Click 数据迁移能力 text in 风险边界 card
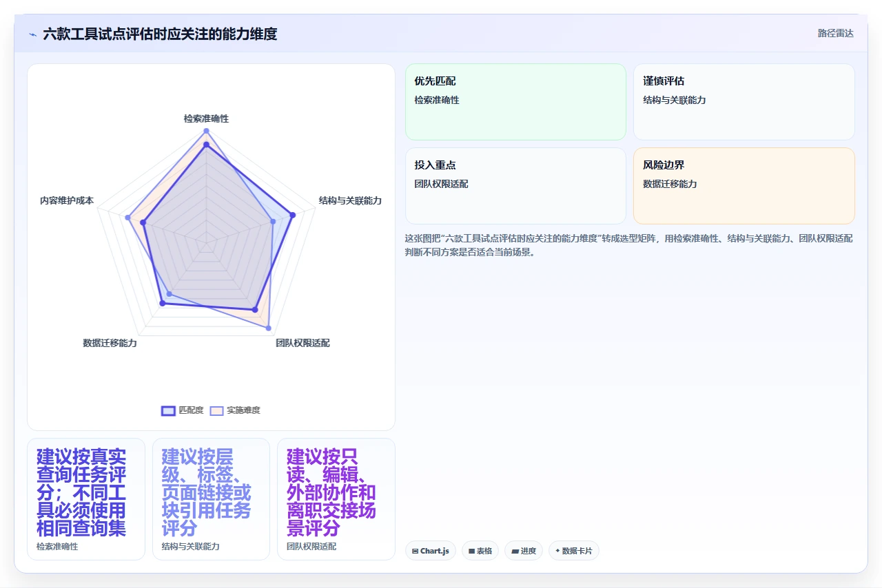Viewport: 882px width, 588px height. (670, 184)
